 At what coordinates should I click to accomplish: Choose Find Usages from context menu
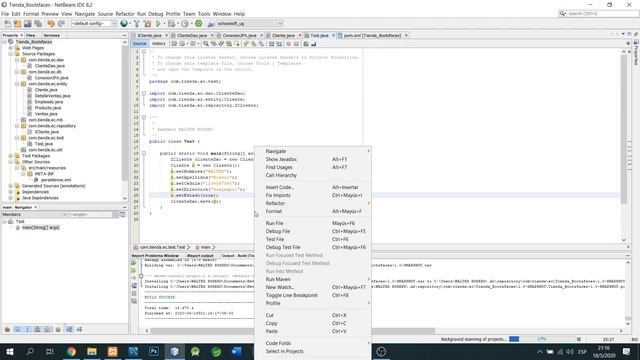click(313, 167)
